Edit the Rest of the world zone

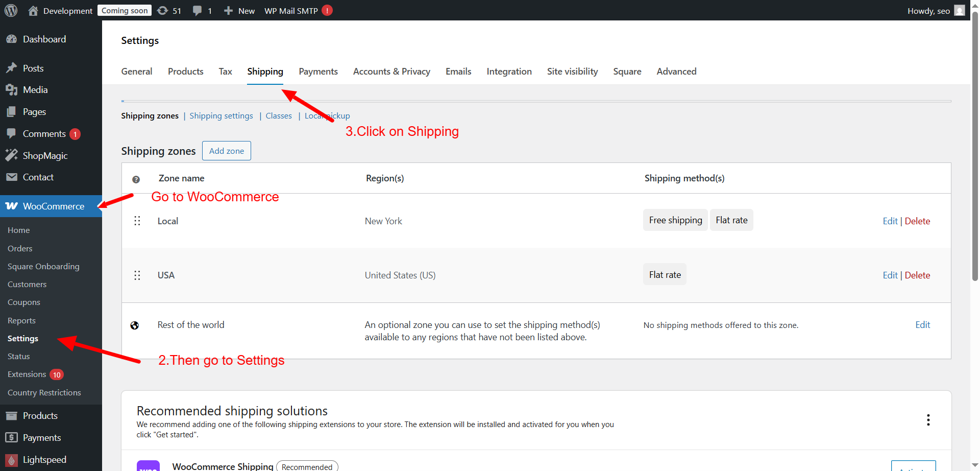click(x=923, y=325)
